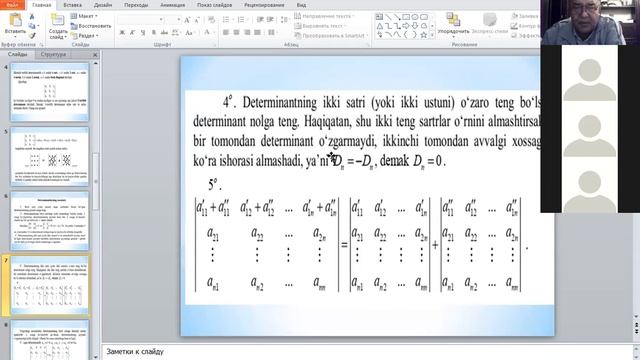Viewport: 640px width, 360px height.
Task: Toggle text Shadow formatting
Action: (x=153, y=32)
